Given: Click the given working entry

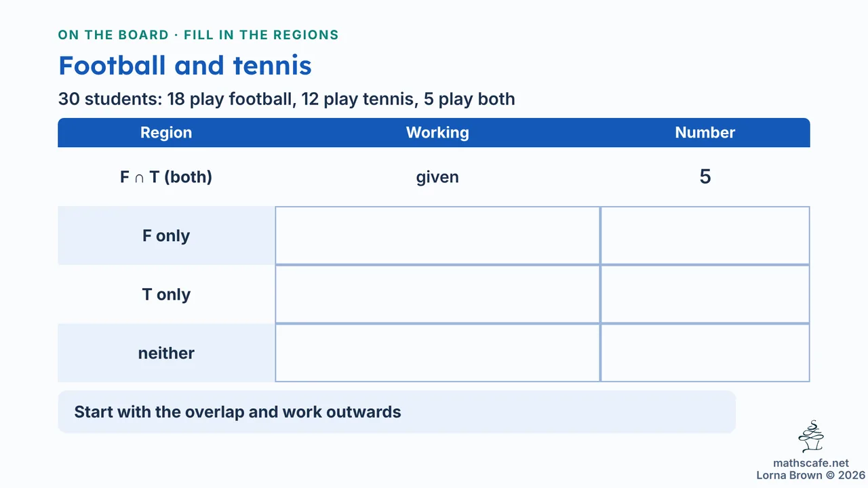Looking at the screenshot, I should [x=437, y=178].
